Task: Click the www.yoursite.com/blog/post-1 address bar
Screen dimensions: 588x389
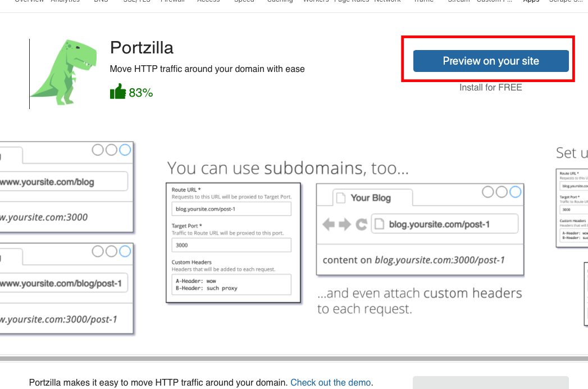Action: 63,283
